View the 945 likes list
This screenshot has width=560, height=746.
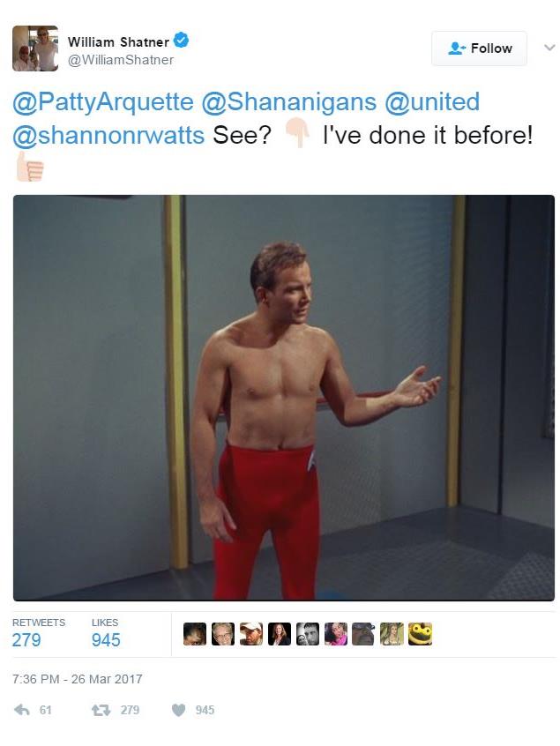coord(106,634)
